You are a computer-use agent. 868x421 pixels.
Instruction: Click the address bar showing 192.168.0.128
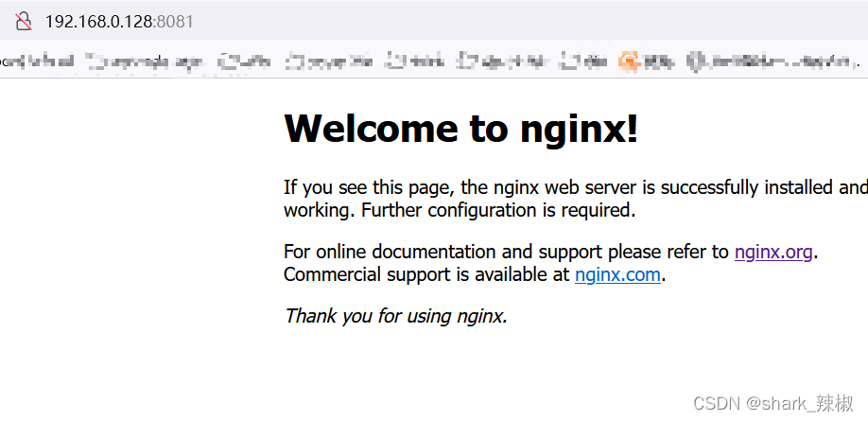click(x=98, y=21)
